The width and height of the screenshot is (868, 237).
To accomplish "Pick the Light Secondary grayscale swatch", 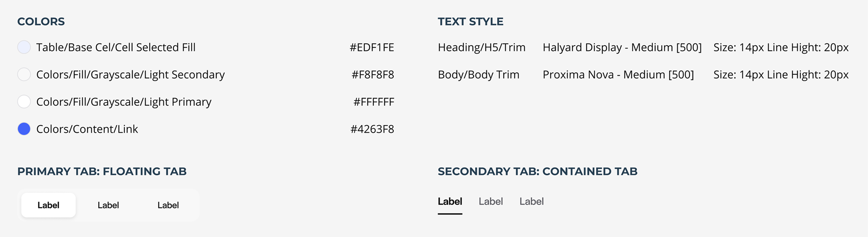I will (24, 74).
